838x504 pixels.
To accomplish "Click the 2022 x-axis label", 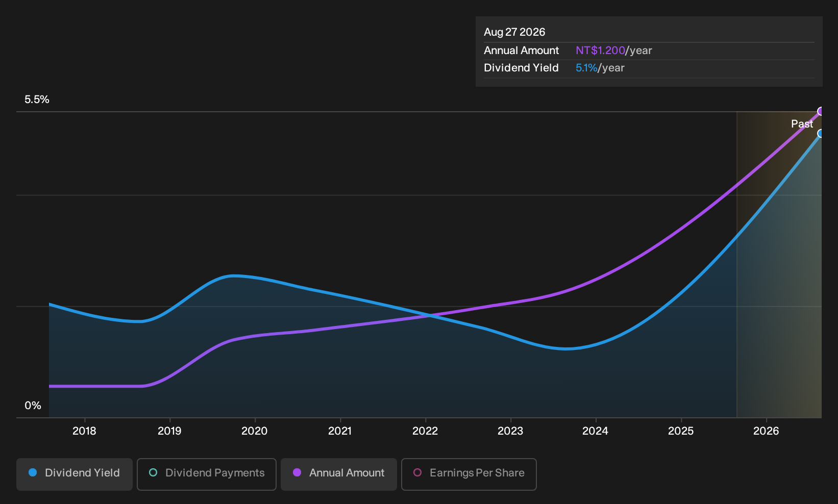I will (425, 431).
